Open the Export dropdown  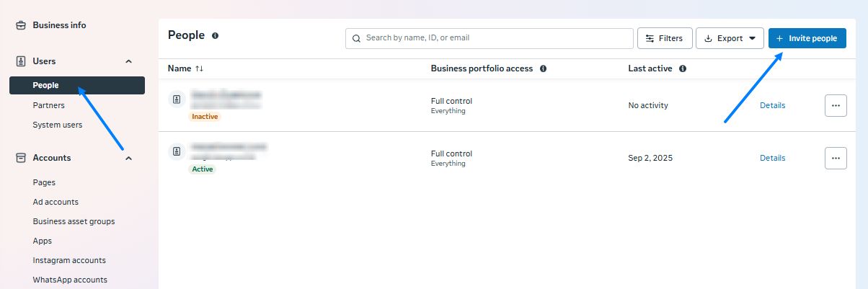pyautogui.click(x=730, y=38)
